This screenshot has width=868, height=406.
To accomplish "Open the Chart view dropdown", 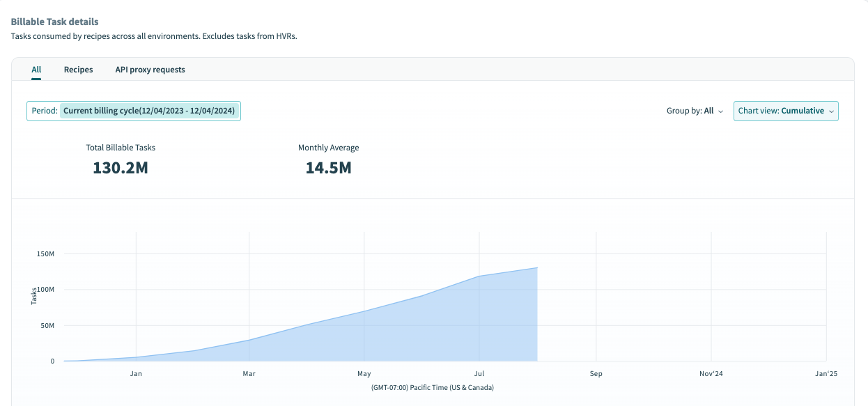I will pyautogui.click(x=786, y=111).
